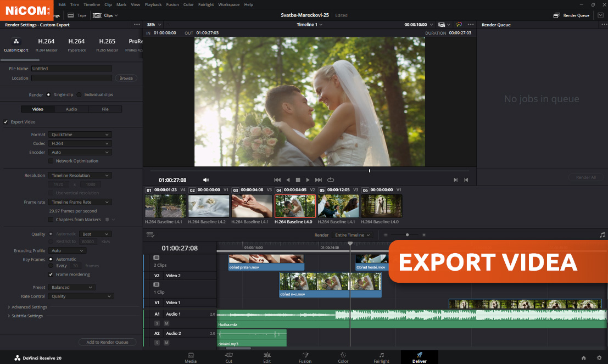The image size is (608, 364).
Task: Open the Format dropdown (QuickTime)
Action: point(80,135)
